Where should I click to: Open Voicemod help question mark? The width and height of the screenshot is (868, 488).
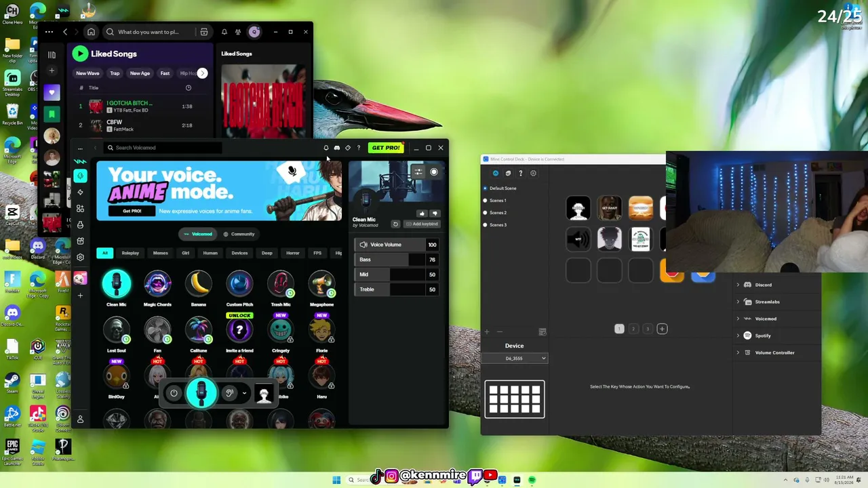click(x=359, y=148)
